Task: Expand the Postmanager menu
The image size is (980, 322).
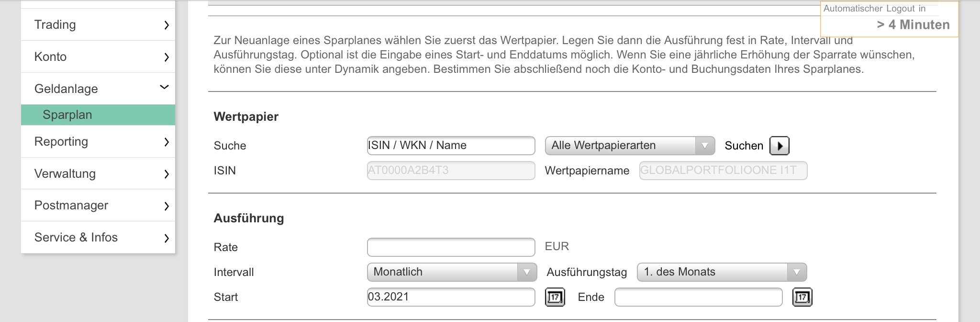Action: coord(98,206)
